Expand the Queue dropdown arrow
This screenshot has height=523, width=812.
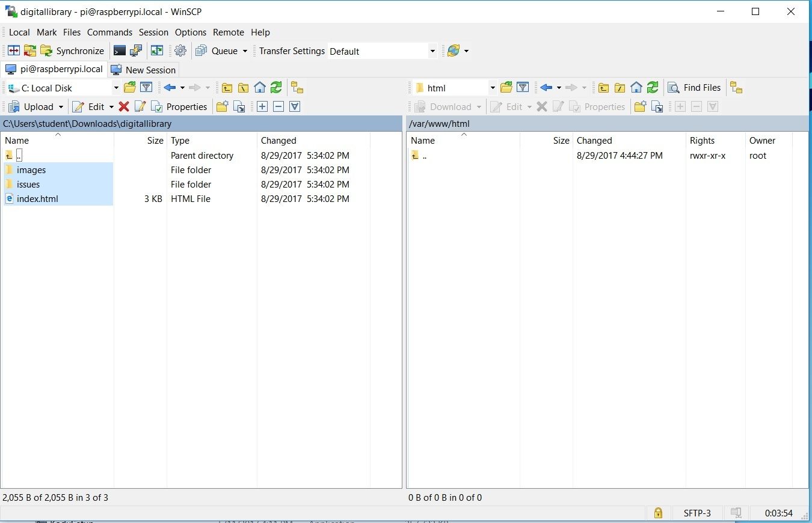coord(245,51)
